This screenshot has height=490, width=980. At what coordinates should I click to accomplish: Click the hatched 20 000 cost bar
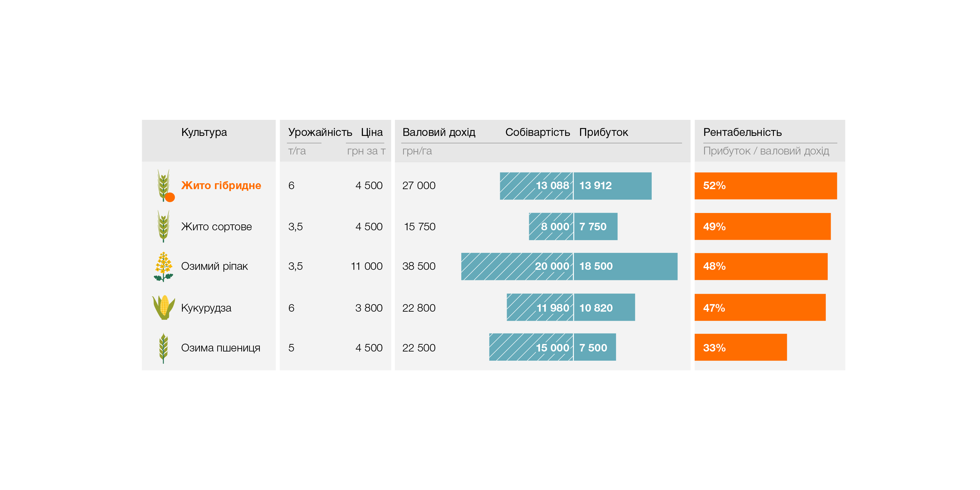click(517, 266)
